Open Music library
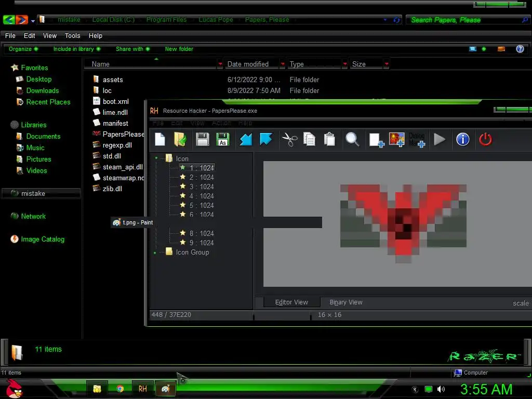 pyautogui.click(x=31, y=148)
